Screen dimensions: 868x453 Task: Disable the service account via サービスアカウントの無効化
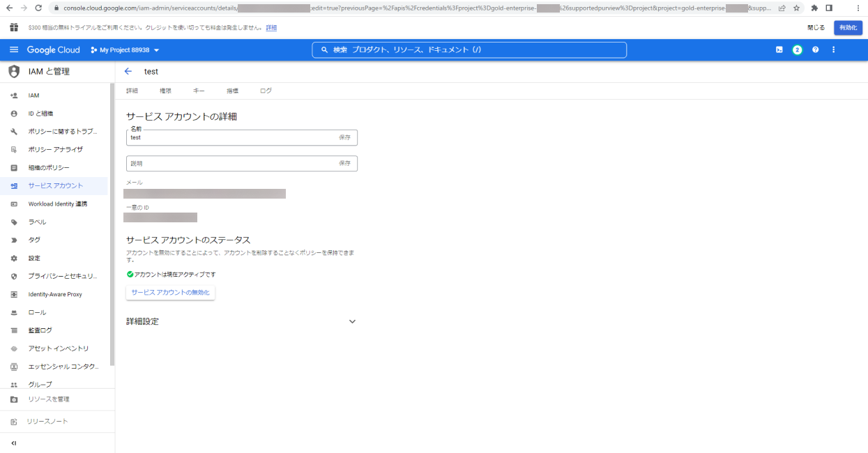(x=170, y=292)
